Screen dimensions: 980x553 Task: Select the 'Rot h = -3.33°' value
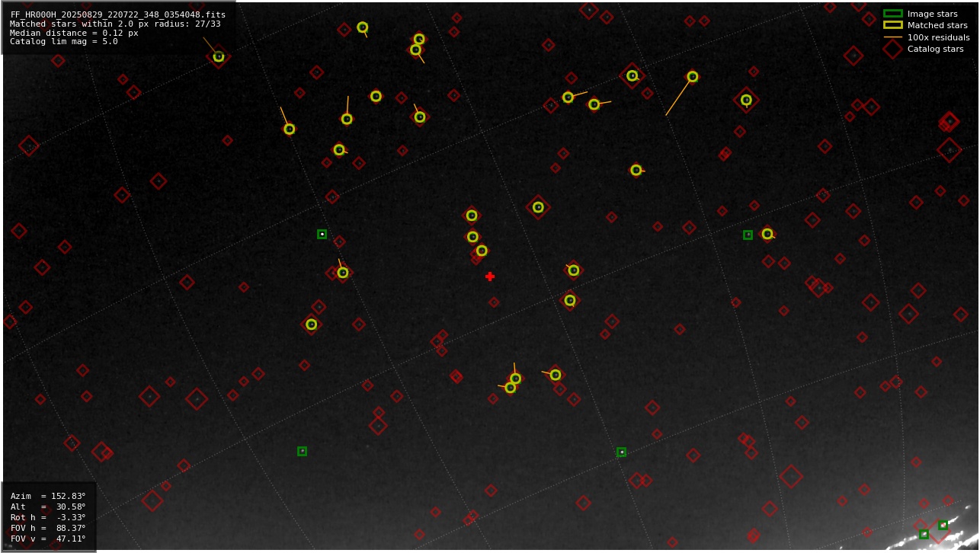click(48, 518)
